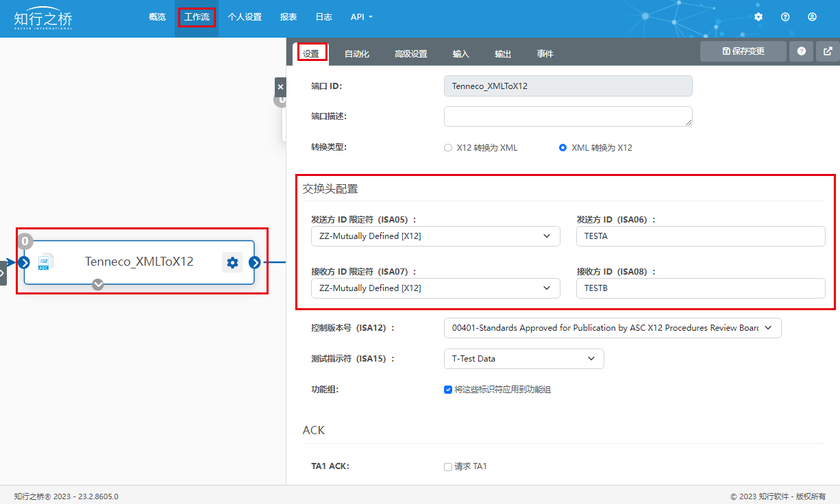The width and height of the screenshot is (840, 504).
Task: Enable the 请求 TA1 checkbox
Action: point(448,466)
